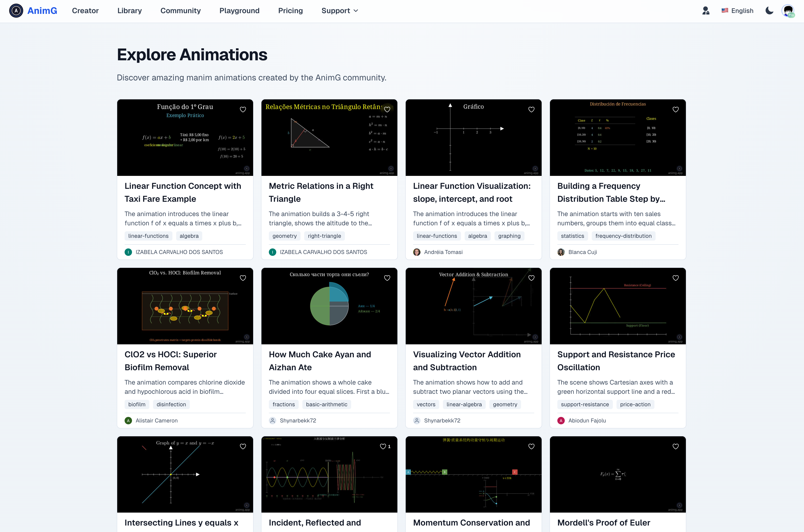Viewport: 804px width, 532px height.
Task: Toggle favorite on Linear Function Taxi Fare card
Action: click(243, 110)
